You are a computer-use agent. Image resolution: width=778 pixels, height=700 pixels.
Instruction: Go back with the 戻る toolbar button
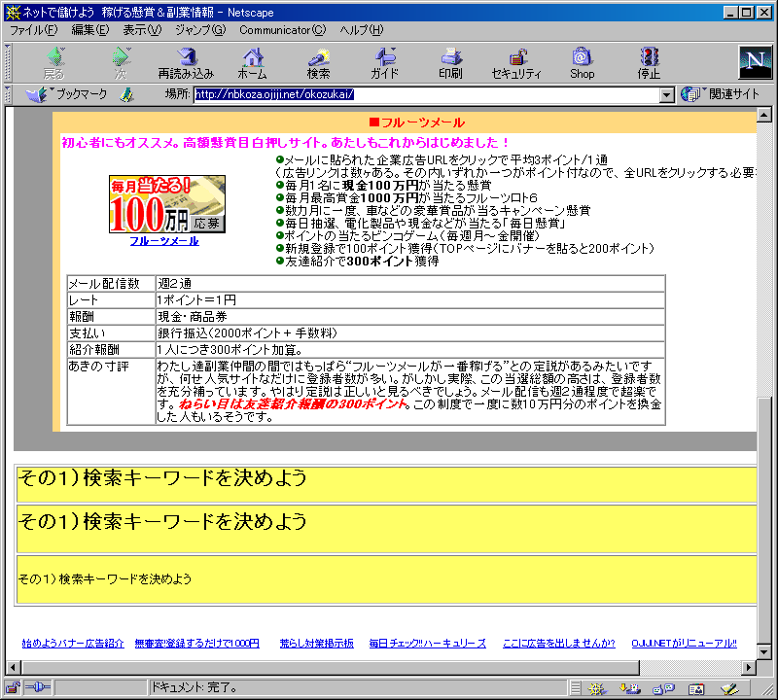click(54, 63)
